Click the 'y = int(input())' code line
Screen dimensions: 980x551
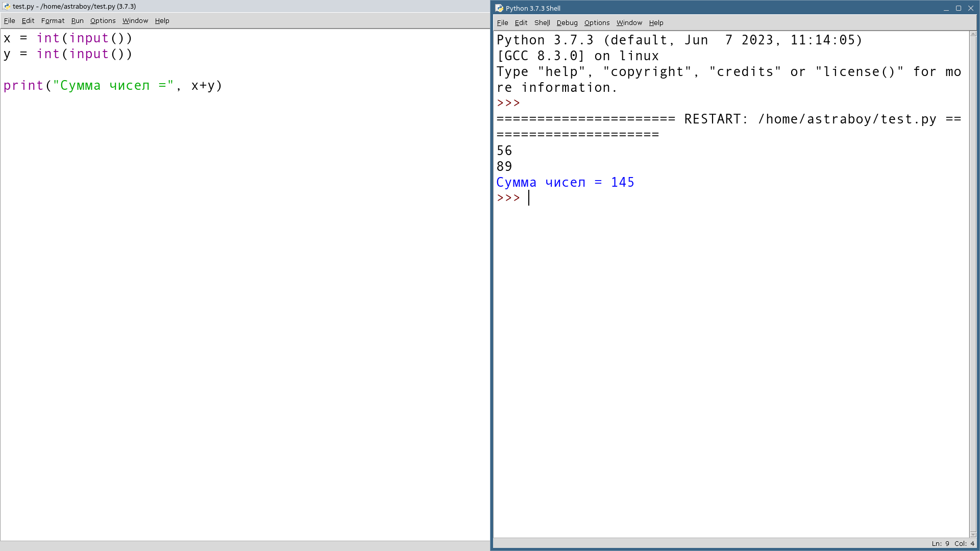coord(68,54)
